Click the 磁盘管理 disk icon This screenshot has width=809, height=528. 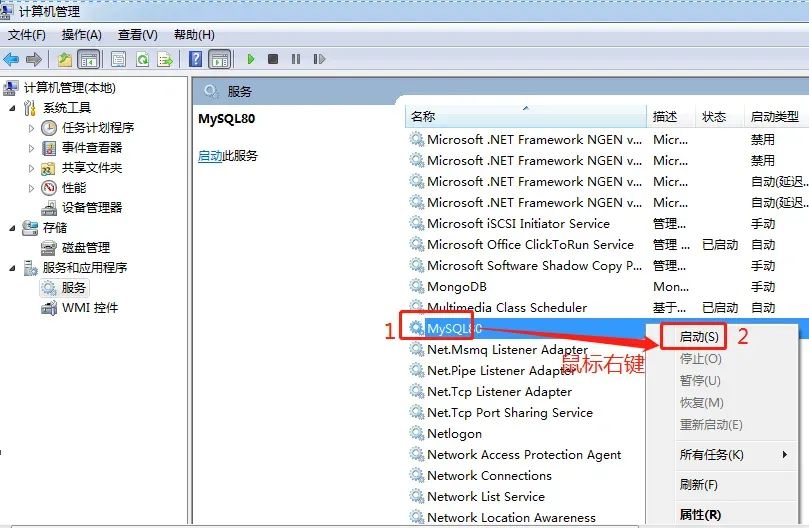(x=48, y=248)
